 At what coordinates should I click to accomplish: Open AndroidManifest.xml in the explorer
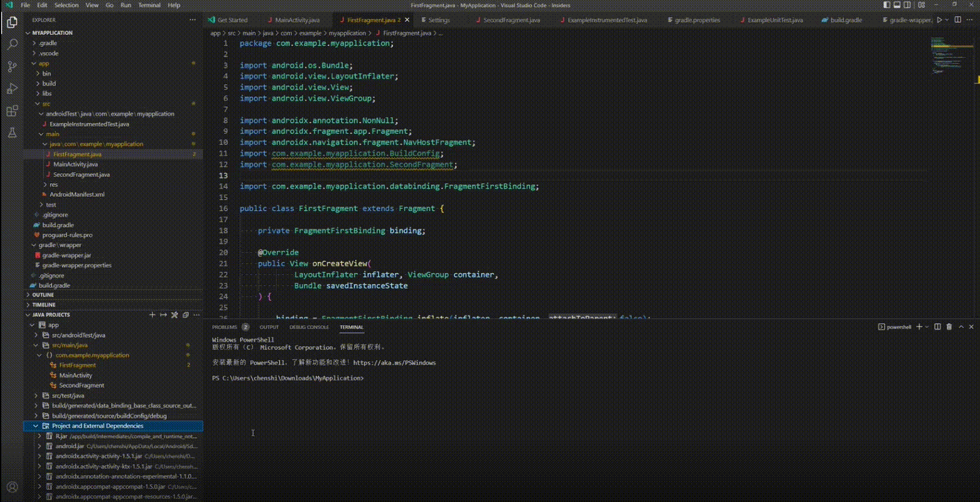coord(77,195)
